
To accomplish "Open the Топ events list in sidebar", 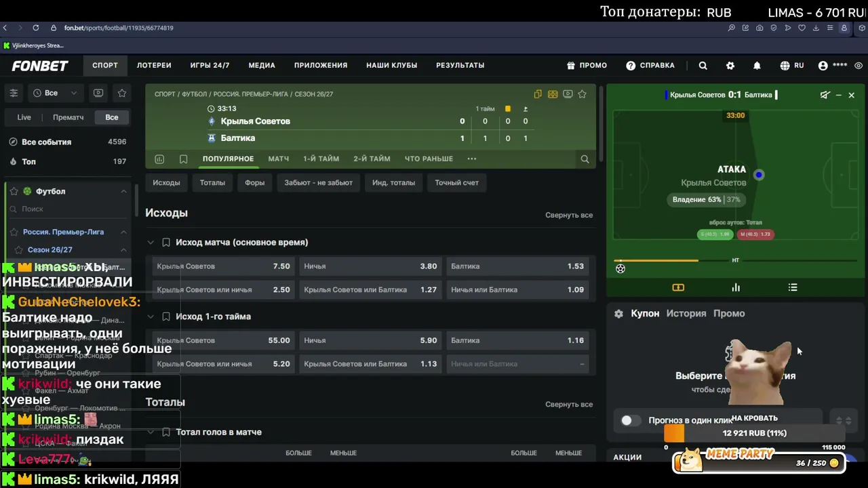I will click(68, 162).
